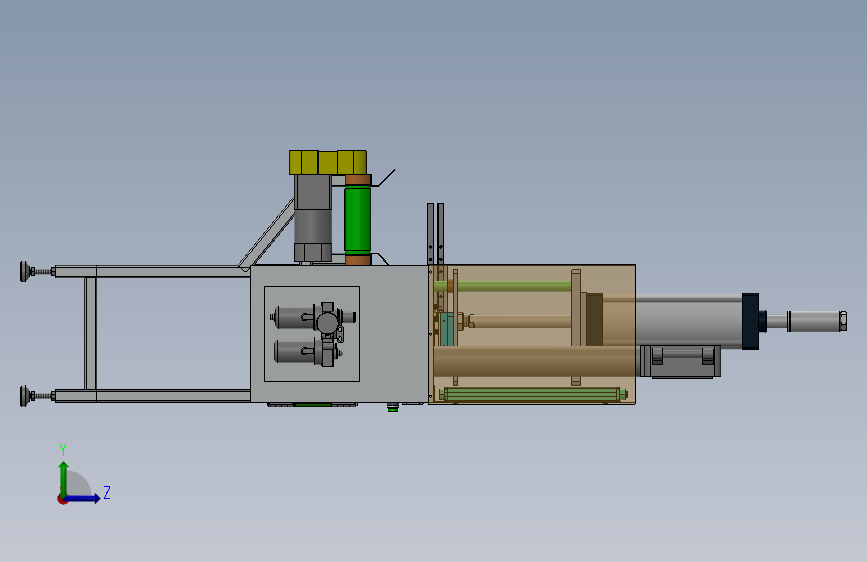The width and height of the screenshot is (867, 562).
Task: Select the twin vertical plates above the enclosure
Action: 435,233
